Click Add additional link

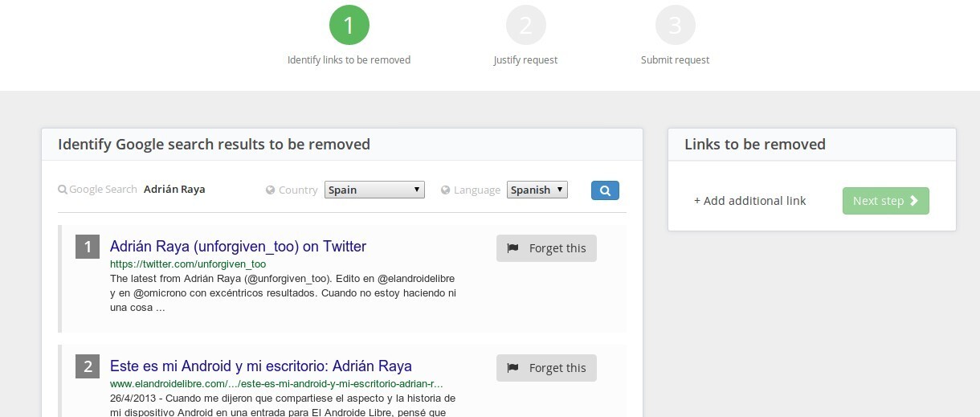749,201
